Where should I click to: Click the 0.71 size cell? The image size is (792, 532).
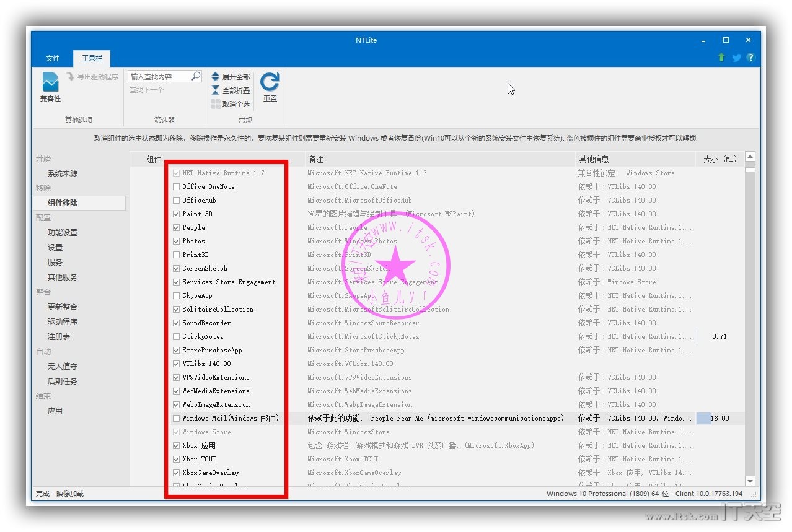tap(720, 336)
